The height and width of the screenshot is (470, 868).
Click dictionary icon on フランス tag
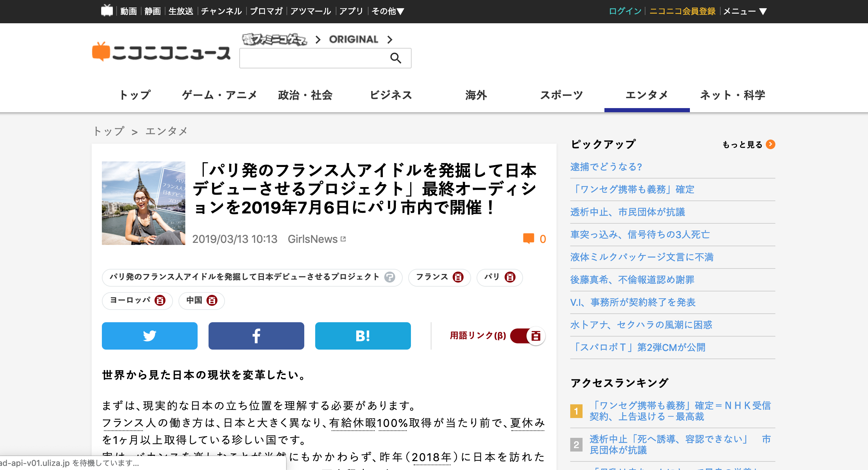click(x=458, y=277)
